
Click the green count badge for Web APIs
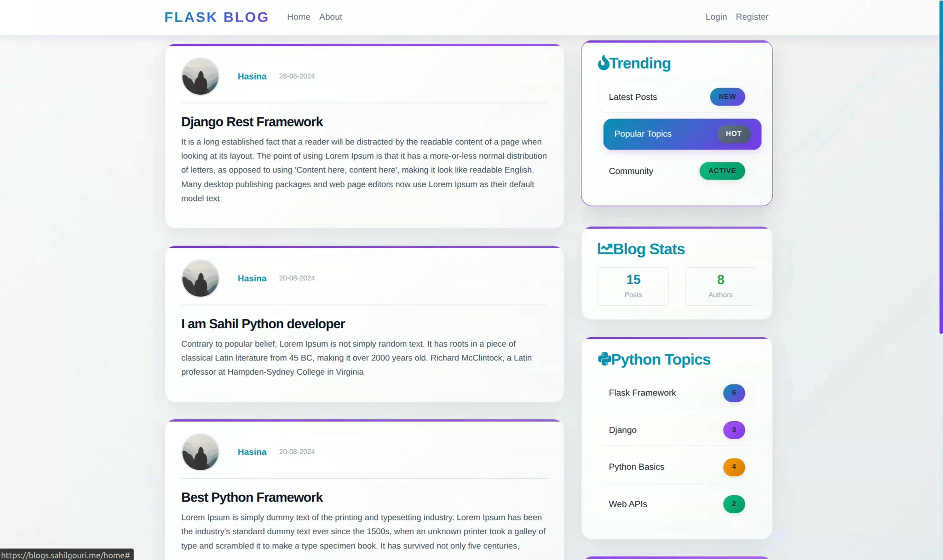[734, 504]
